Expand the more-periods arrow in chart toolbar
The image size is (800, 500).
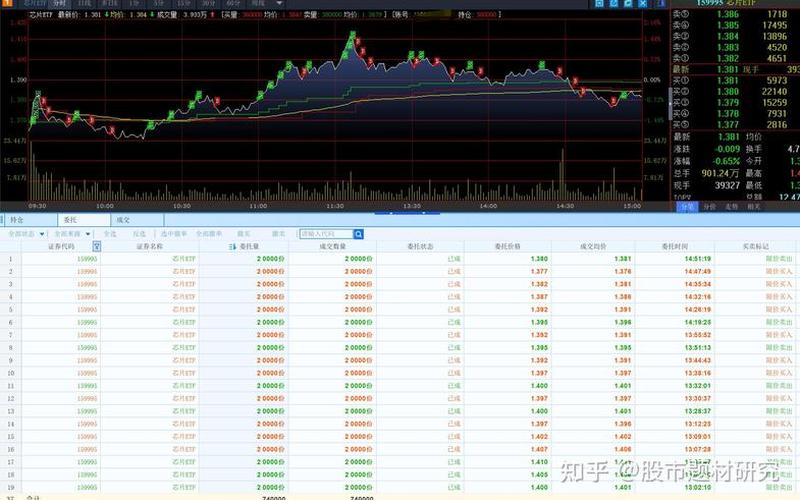(x=279, y=4)
